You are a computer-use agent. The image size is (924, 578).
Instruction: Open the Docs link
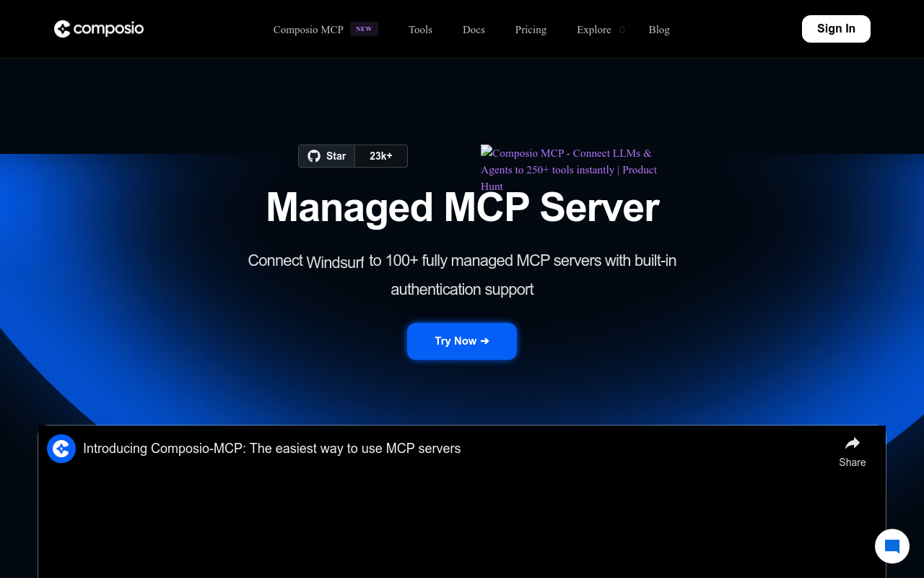pos(474,30)
